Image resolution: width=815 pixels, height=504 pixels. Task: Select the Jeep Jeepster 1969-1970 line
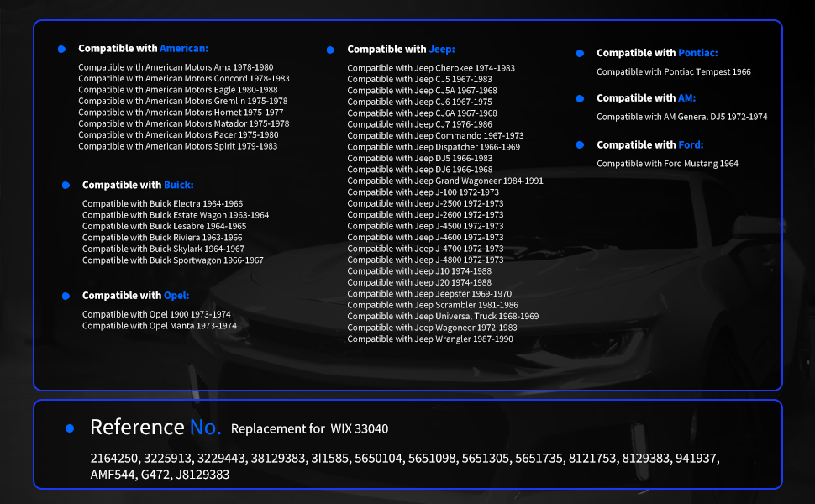pos(429,294)
